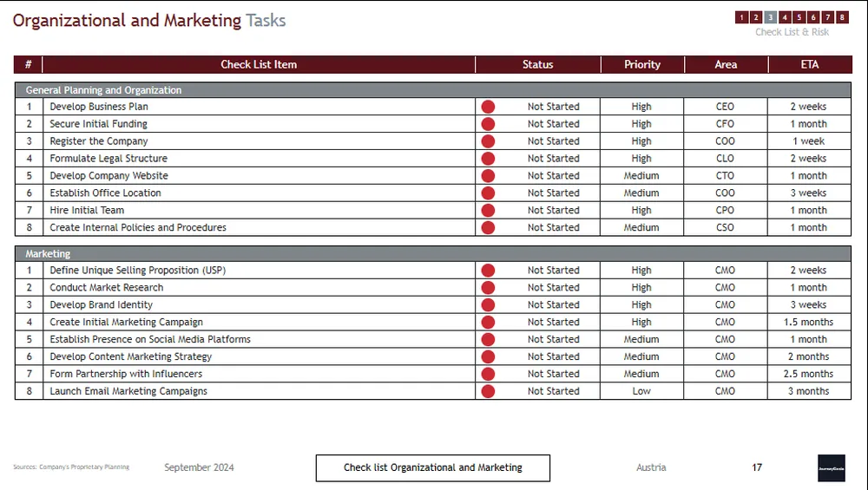The height and width of the screenshot is (490, 868).
Task: Click the Low priority cell
Action: (641, 391)
